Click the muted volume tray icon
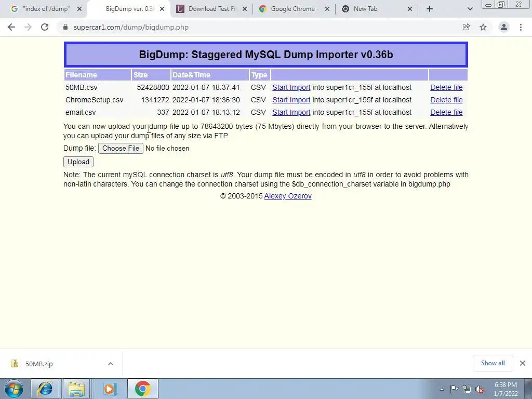This screenshot has height=399, width=532. 480,390
